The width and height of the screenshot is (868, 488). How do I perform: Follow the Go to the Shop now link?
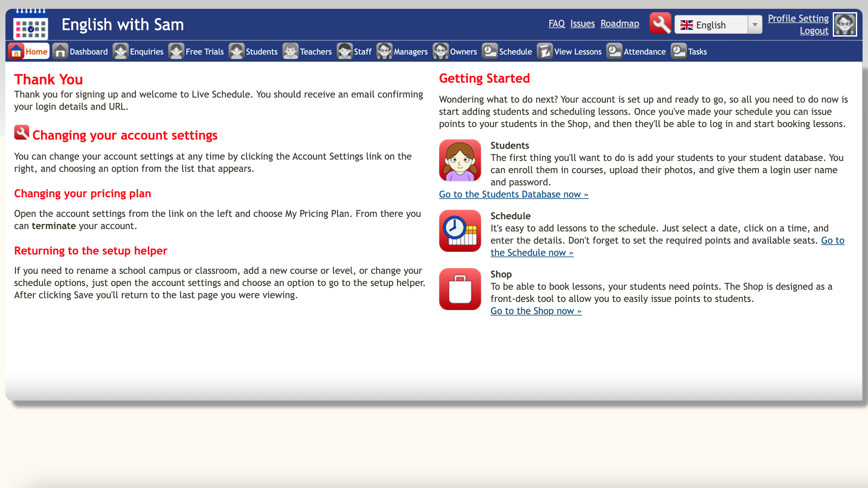[536, 311]
